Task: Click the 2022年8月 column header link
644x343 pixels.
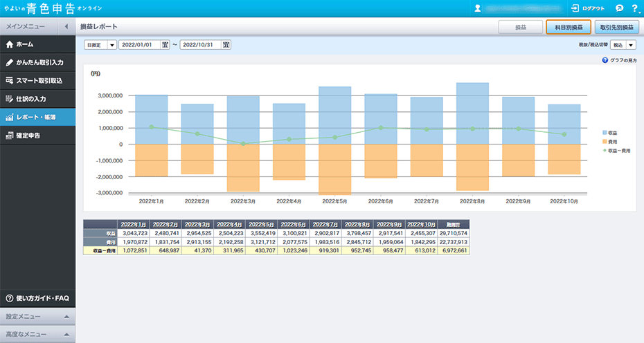Action: 357,225
